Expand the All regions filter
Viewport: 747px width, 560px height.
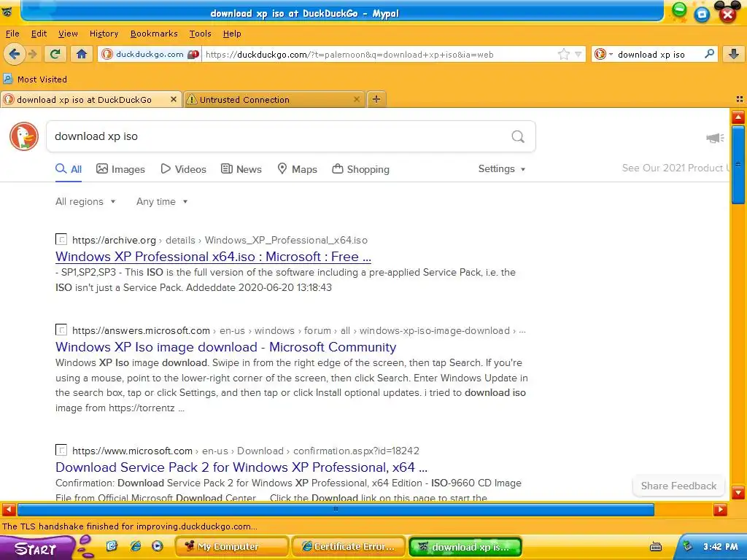tap(86, 201)
